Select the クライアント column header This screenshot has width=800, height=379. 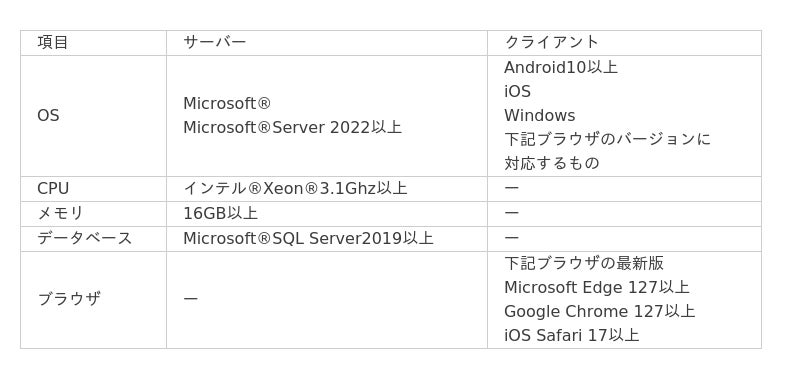[624, 43]
